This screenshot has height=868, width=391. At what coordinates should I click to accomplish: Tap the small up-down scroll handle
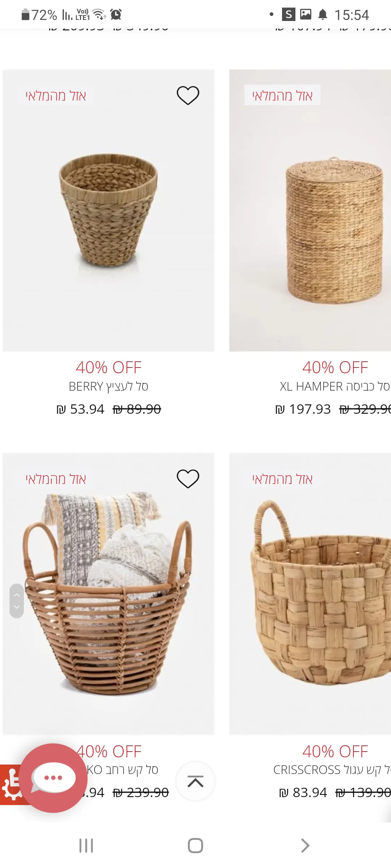tap(17, 601)
